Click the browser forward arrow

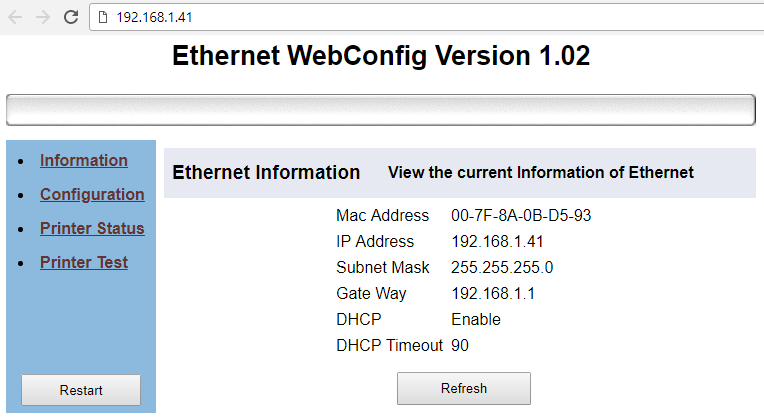(43, 18)
